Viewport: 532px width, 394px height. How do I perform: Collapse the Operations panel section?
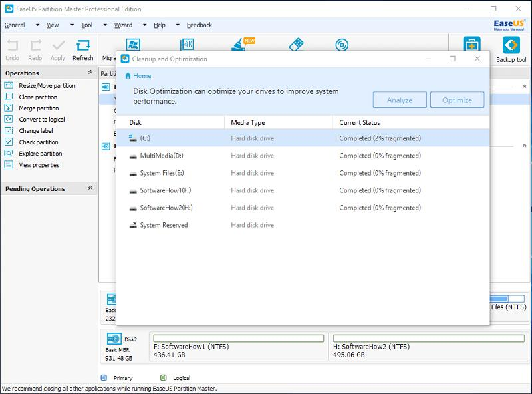click(90, 73)
